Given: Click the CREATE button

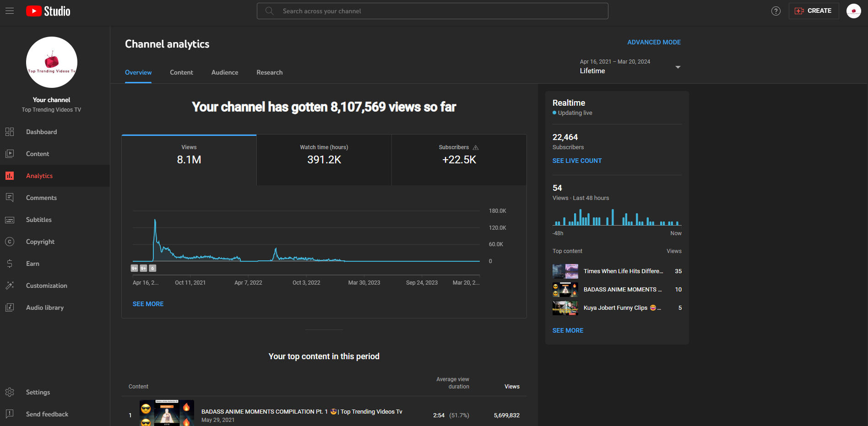Looking at the screenshot, I should click(x=814, y=11).
